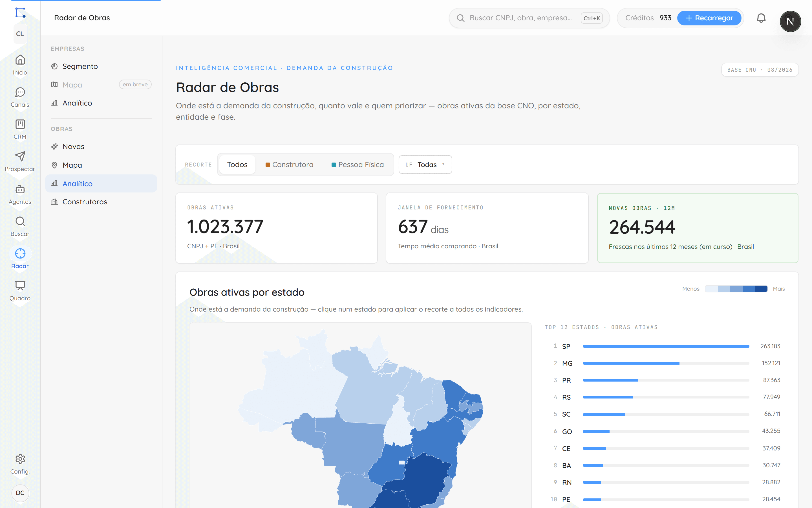Focus the Buscar CNPJ search field
The height and width of the screenshot is (508, 812).
click(x=529, y=18)
